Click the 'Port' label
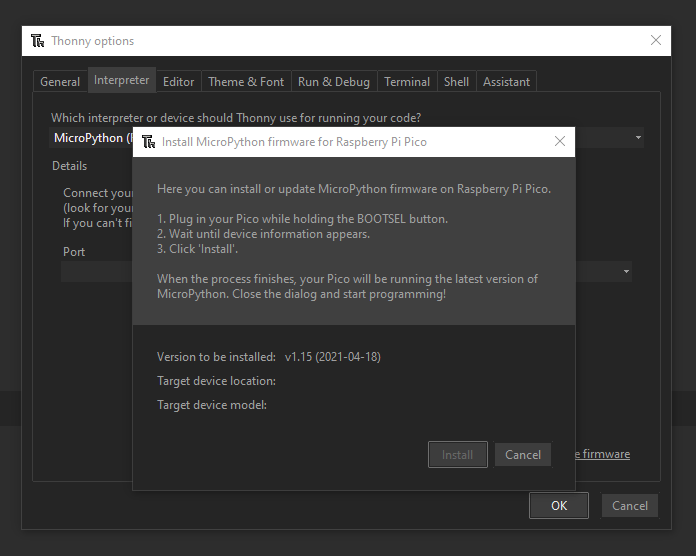The image size is (696, 556). point(74,252)
